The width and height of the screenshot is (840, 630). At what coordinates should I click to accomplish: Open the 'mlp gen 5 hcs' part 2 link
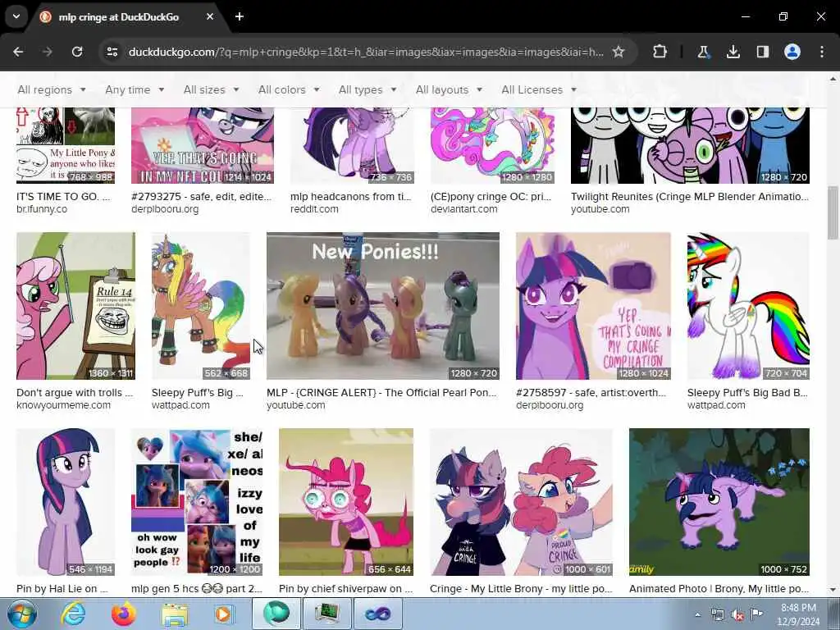[x=197, y=589]
